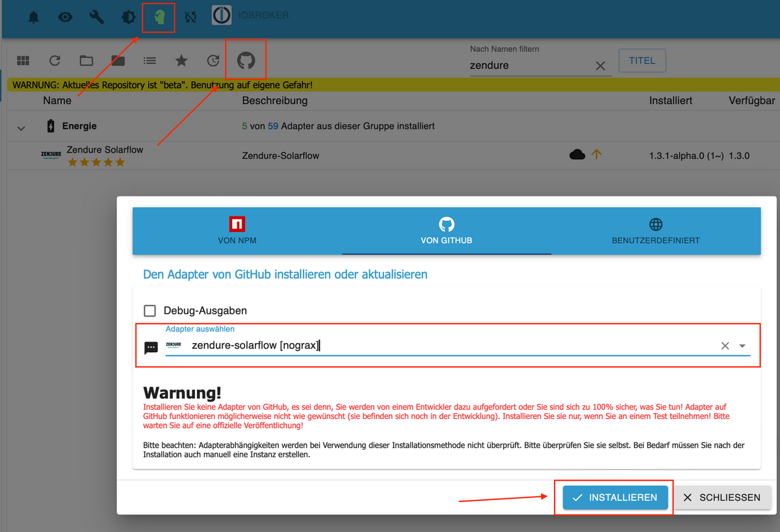Screen dimensions: 780x532
Task: Collapse all groups with closed folder icon
Action: click(118, 60)
